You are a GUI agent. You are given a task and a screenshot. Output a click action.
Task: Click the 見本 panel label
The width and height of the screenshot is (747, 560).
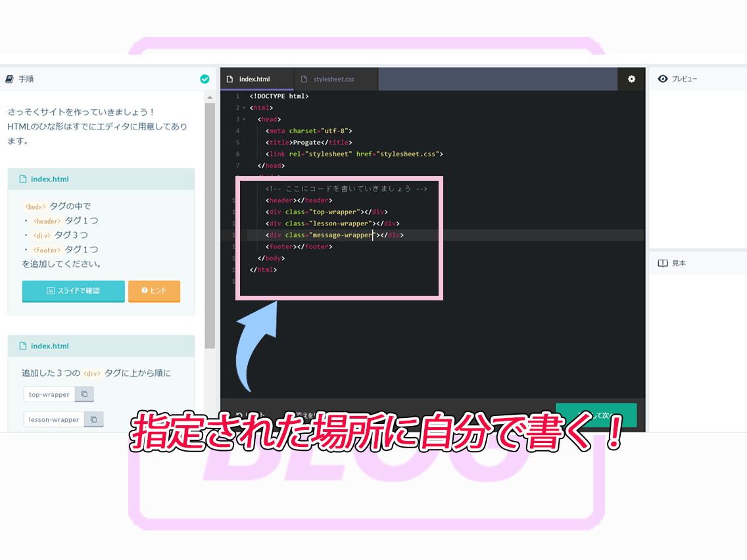pyautogui.click(x=679, y=264)
